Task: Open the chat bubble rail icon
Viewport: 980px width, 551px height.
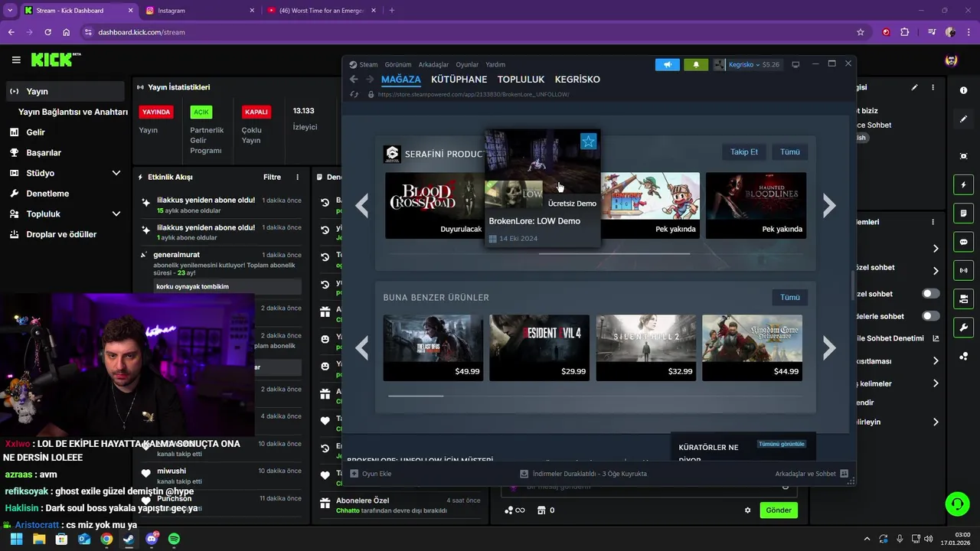Action: pyautogui.click(x=963, y=242)
